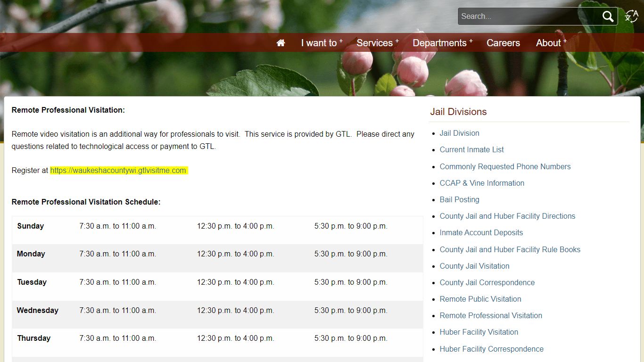Open the Bail Posting link

coord(459,200)
